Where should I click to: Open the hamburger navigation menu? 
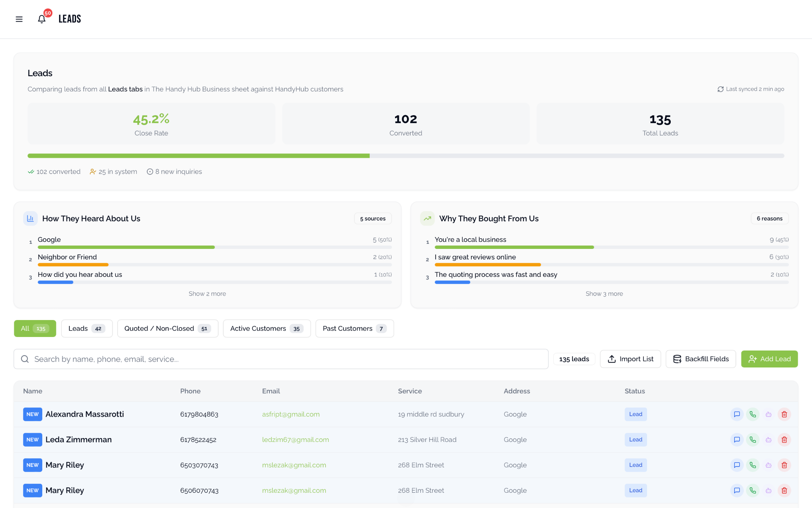coord(19,19)
